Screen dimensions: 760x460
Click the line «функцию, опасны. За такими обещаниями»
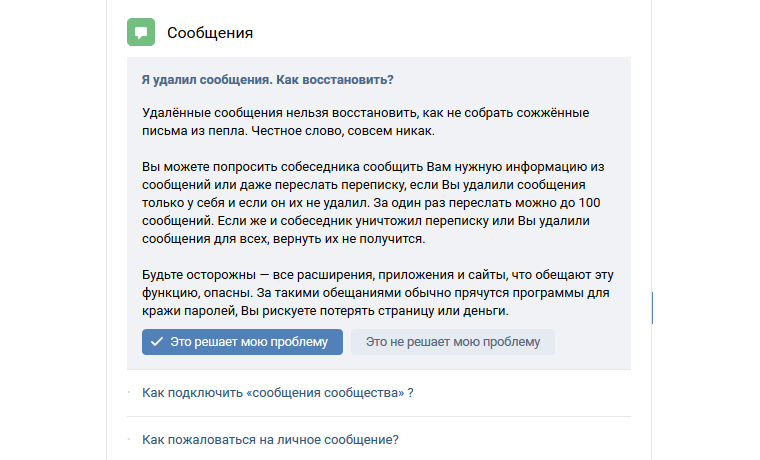[x=376, y=293]
